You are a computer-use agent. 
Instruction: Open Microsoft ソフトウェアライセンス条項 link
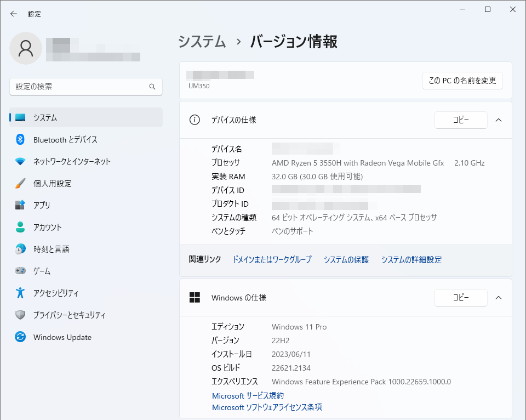coord(267,407)
